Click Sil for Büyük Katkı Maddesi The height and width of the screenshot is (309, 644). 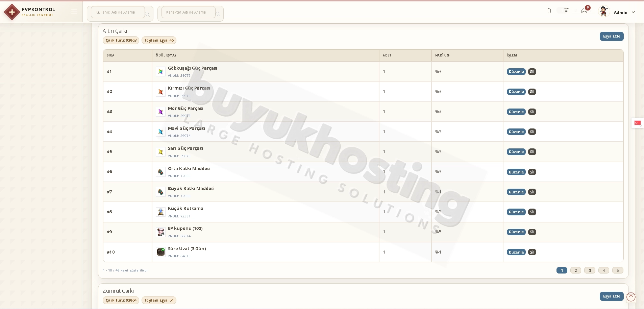532,192
